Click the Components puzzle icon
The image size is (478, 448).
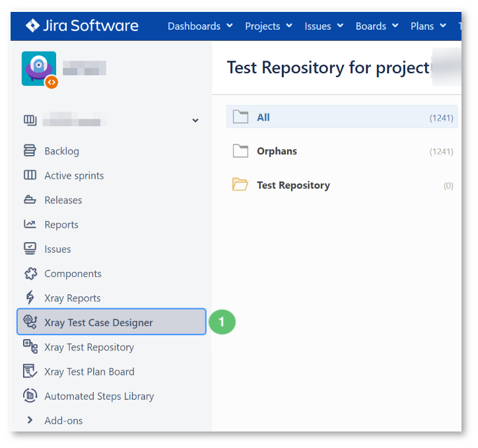(x=30, y=274)
